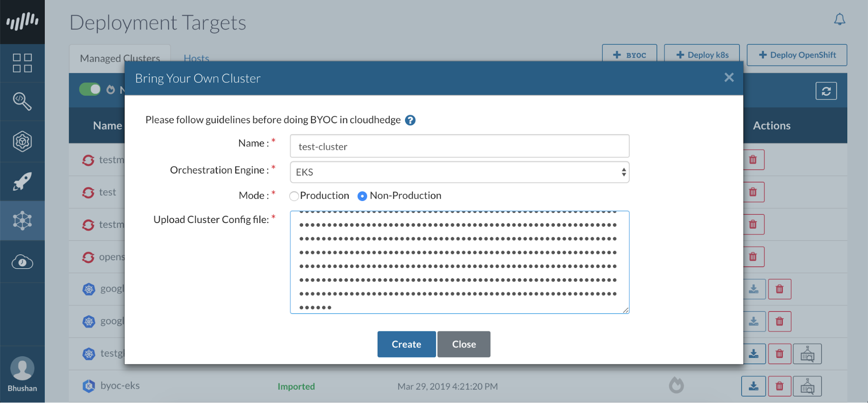Click the download icon for byoc-eks
This screenshot has width=868, height=403.
click(x=753, y=386)
